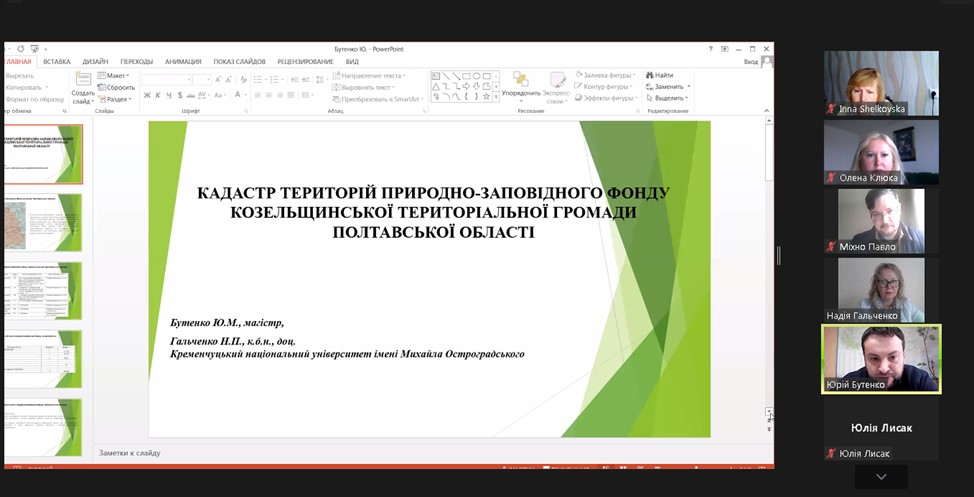Expand the shapes gallery More arrow

tap(496, 97)
